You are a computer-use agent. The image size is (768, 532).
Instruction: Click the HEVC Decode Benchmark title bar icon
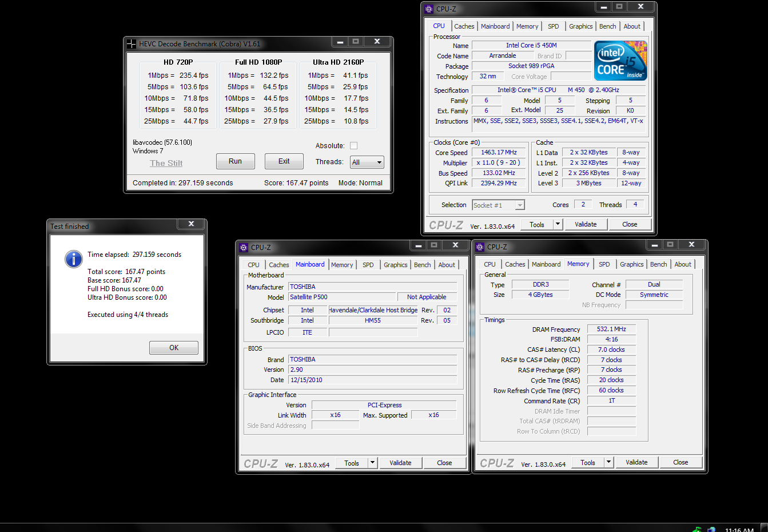132,43
